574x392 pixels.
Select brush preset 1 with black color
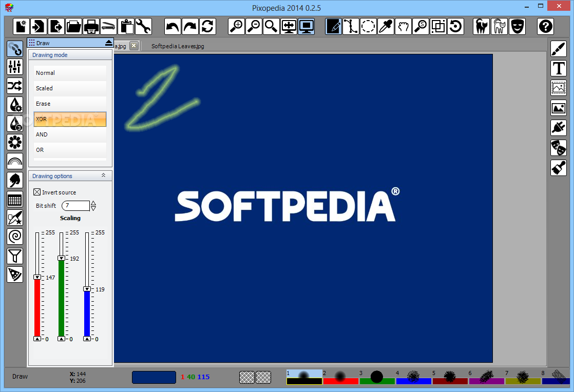(x=304, y=377)
